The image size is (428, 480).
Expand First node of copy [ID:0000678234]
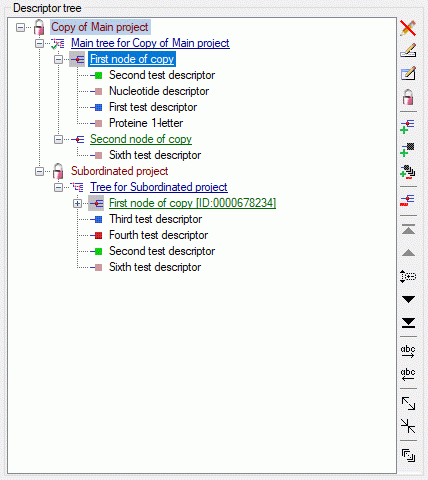point(77,203)
